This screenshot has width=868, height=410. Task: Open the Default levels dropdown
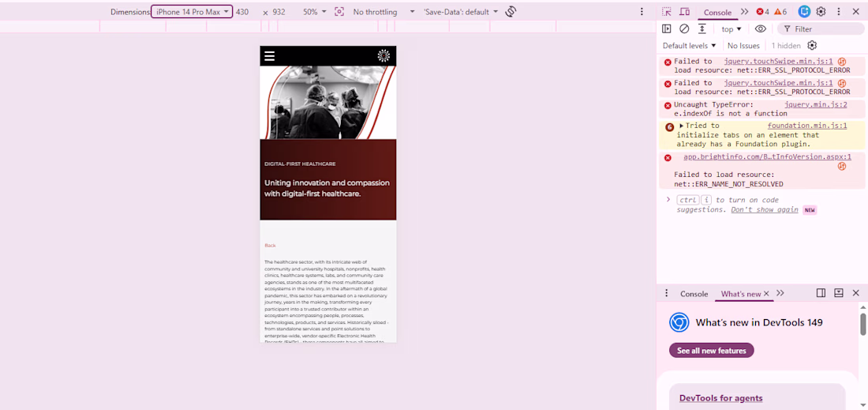689,46
